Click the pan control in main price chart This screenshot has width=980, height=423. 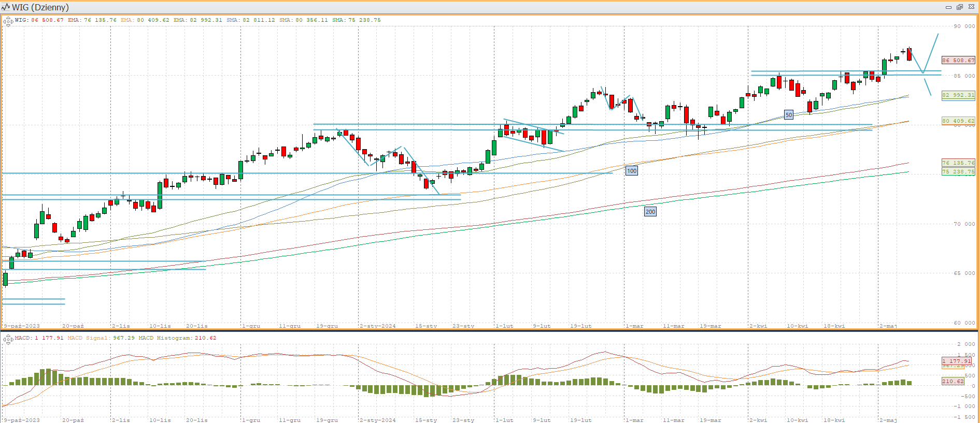tap(8, 21)
